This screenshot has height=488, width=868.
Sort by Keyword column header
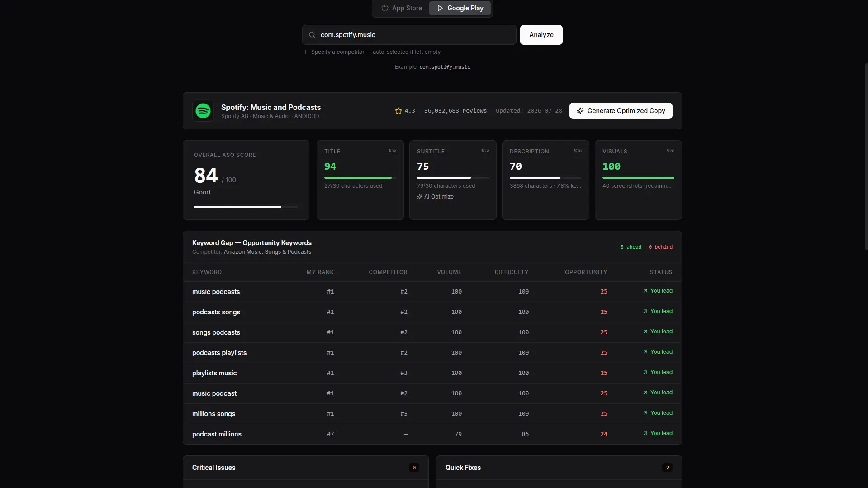[207, 272]
